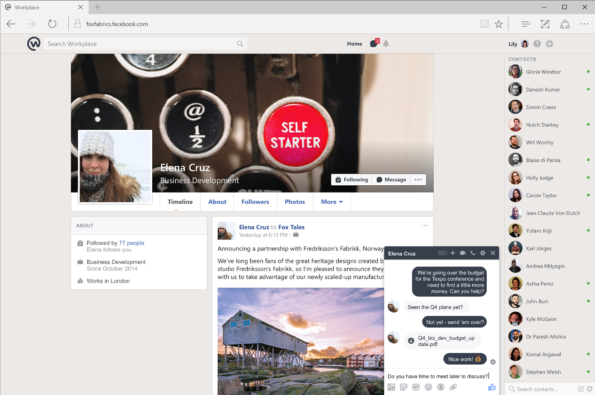Open the help question mark icon
The image size is (595, 395).
[x=537, y=44]
